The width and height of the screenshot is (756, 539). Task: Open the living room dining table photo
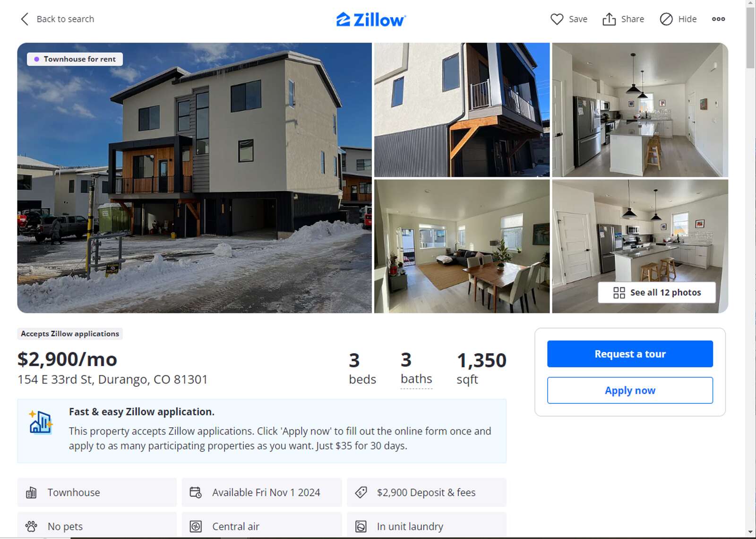462,246
